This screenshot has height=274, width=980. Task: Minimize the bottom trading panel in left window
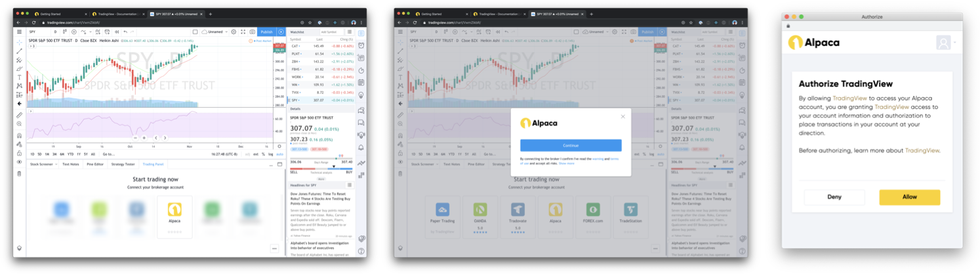pyautogui.click(x=271, y=165)
